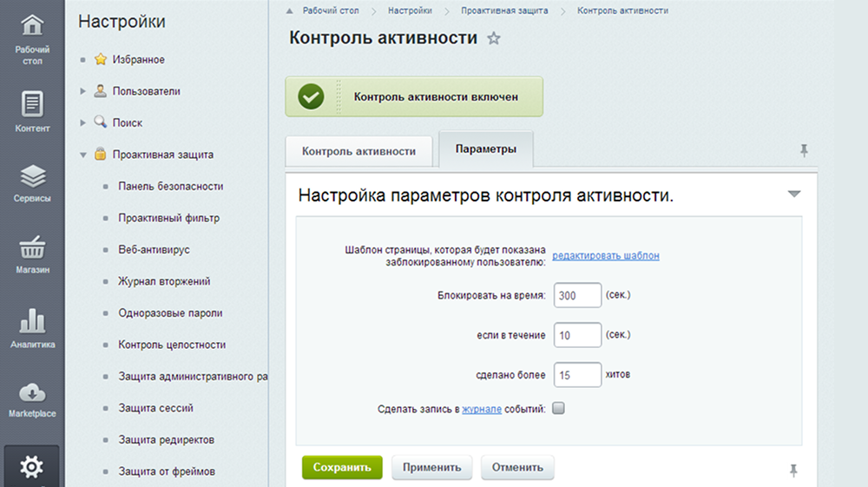This screenshot has height=487, width=868.
Task: Open Контроль целостности in the tree
Action: coord(172,345)
